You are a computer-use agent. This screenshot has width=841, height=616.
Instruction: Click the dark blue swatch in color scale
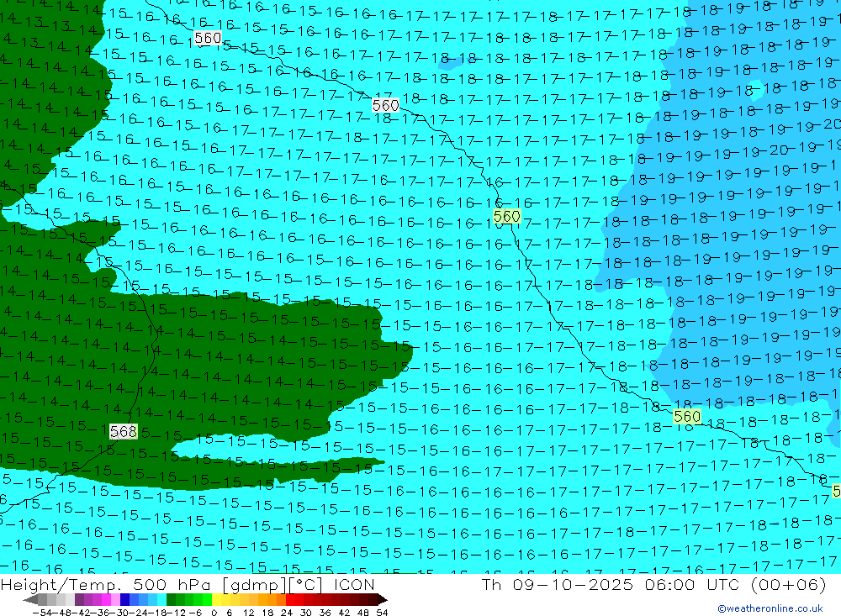(125, 599)
